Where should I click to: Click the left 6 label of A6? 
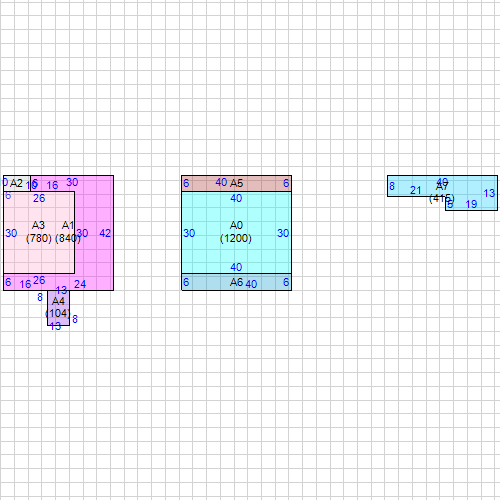point(186,282)
